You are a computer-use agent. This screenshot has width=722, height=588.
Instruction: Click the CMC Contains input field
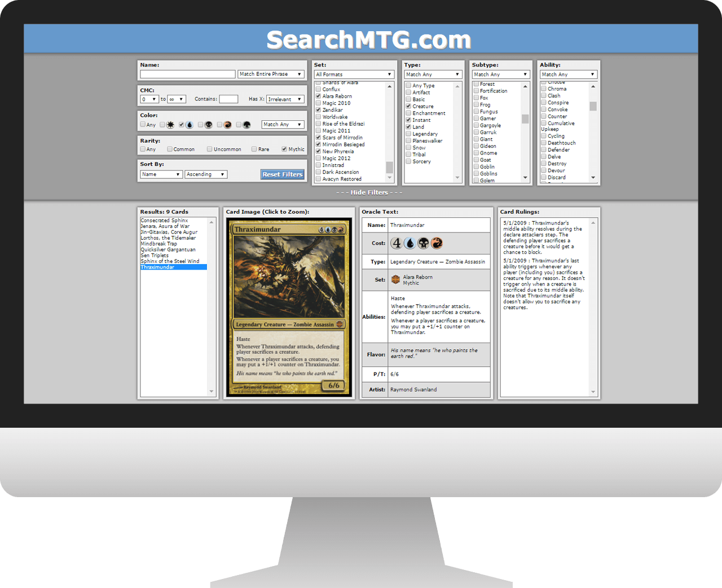[228, 99]
